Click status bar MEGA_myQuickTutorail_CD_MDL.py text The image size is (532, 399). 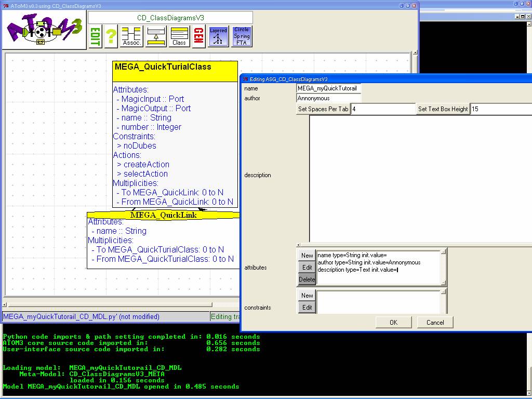click(81, 316)
